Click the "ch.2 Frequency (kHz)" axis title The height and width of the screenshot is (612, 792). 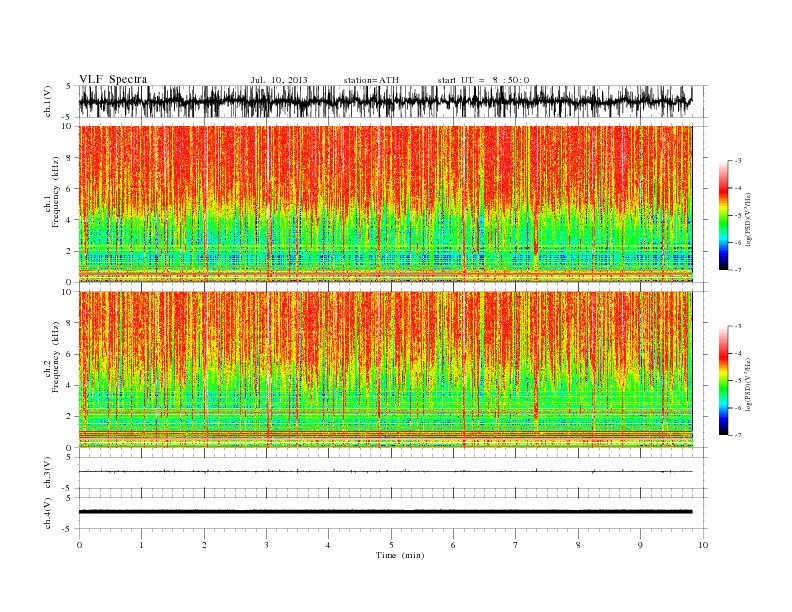click(52, 357)
